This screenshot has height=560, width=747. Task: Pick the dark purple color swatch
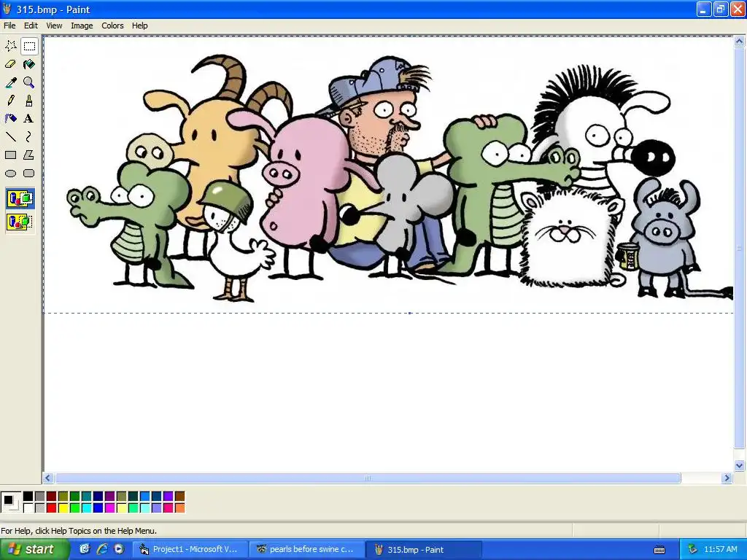click(x=110, y=497)
